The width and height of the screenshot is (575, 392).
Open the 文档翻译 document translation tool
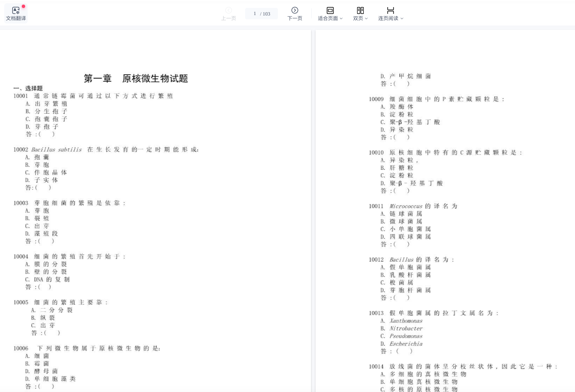tap(16, 13)
